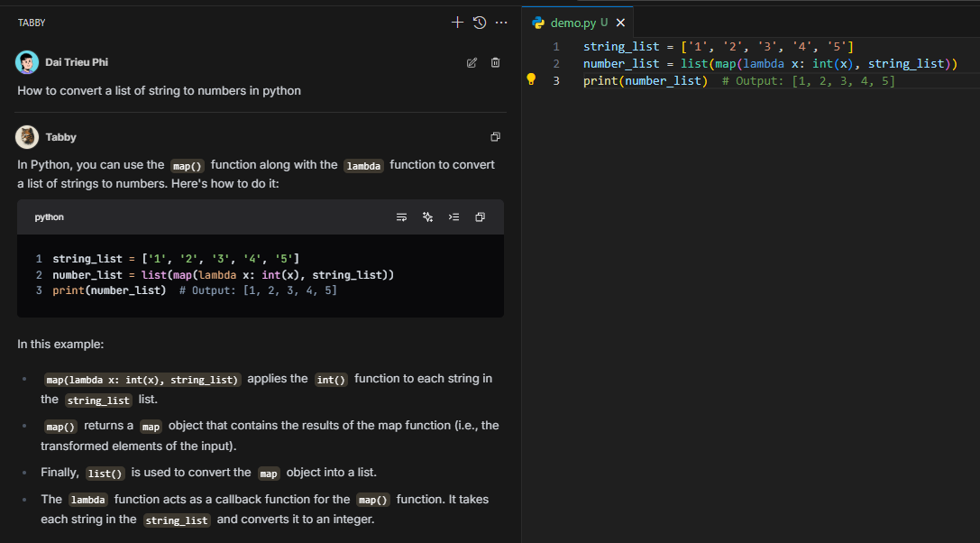Start a new Tabby chat

[x=457, y=23]
